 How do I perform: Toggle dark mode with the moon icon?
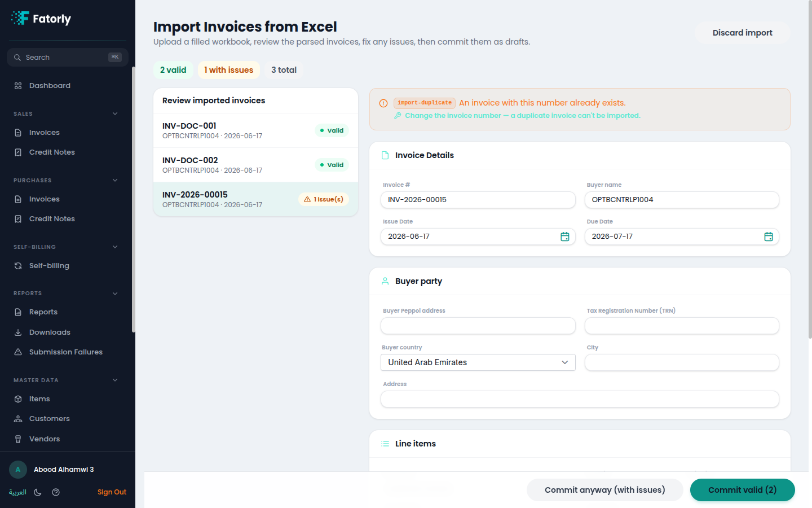tap(38, 492)
